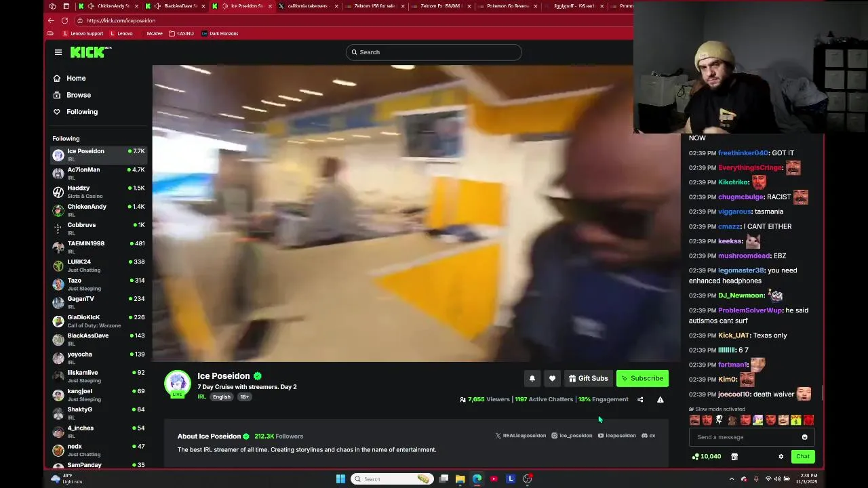Open Haddzy channel in Following list

click(99, 192)
